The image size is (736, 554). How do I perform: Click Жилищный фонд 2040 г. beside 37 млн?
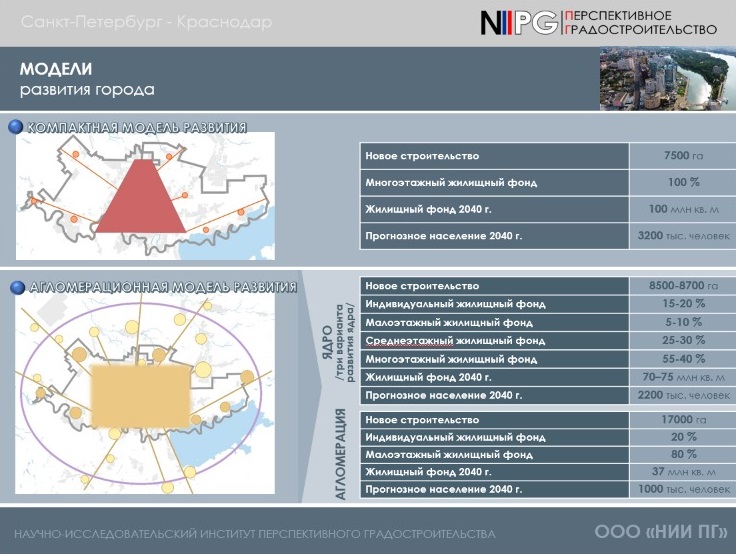(428, 472)
